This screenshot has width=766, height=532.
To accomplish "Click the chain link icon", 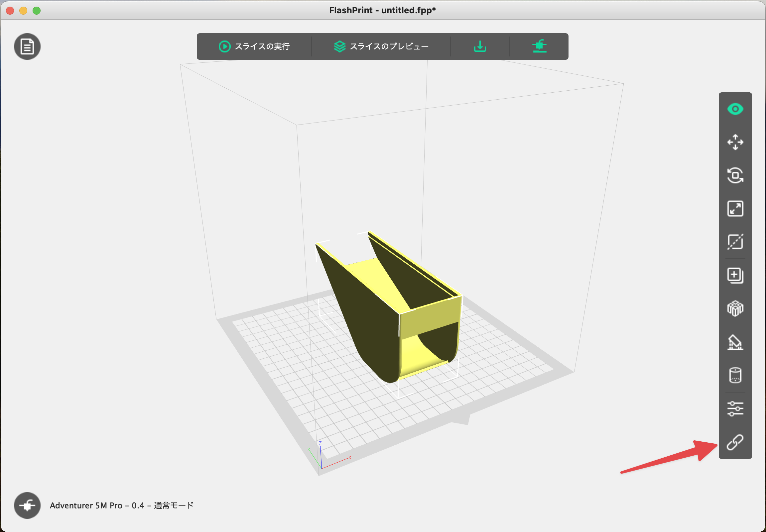I will 735,442.
